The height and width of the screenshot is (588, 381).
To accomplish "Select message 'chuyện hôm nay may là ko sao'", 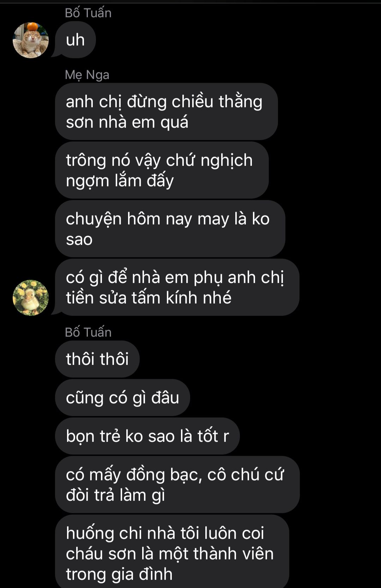I will 170,229.
